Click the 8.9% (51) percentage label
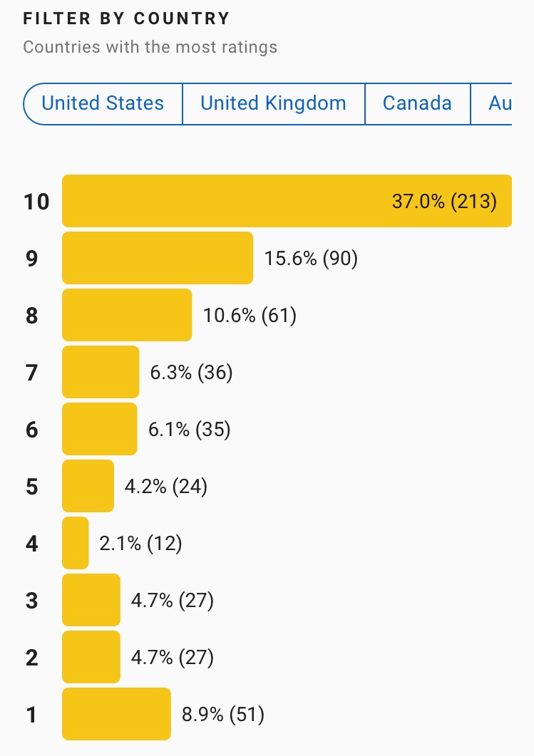 pyautogui.click(x=223, y=715)
